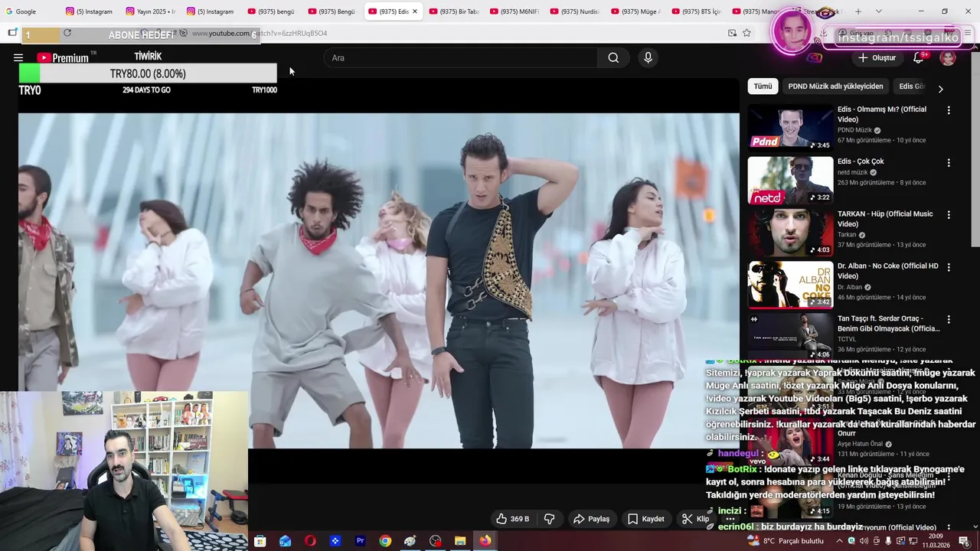Open Edis - Olmamış Mı? video title
980x551 pixels.
coord(882,114)
